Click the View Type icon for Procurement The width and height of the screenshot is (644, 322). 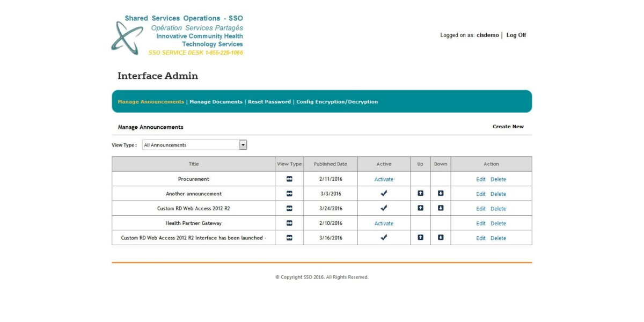pyautogui.click(x=290, y=179)
